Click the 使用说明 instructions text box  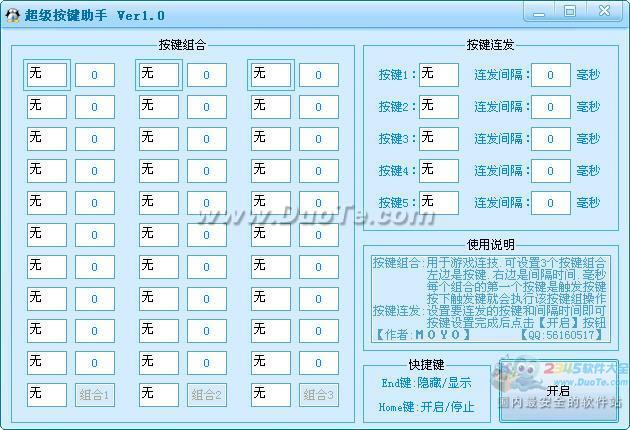tap(491, 298)
